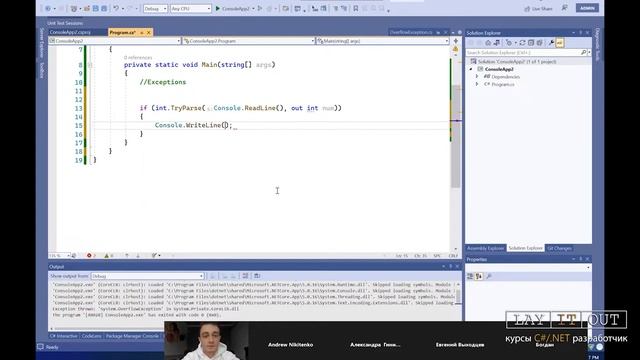The width and height of the screenshot is (640, 360).
Task: Open the Main(string[] args) member dropdown
Action: click(x=382, y=41)
